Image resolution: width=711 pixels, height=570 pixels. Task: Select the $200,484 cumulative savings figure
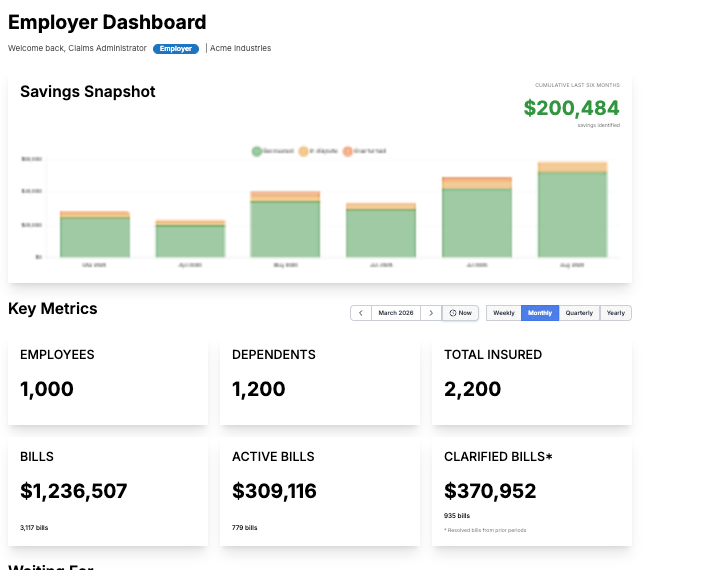pyautogui.click(x=571, y=108)
